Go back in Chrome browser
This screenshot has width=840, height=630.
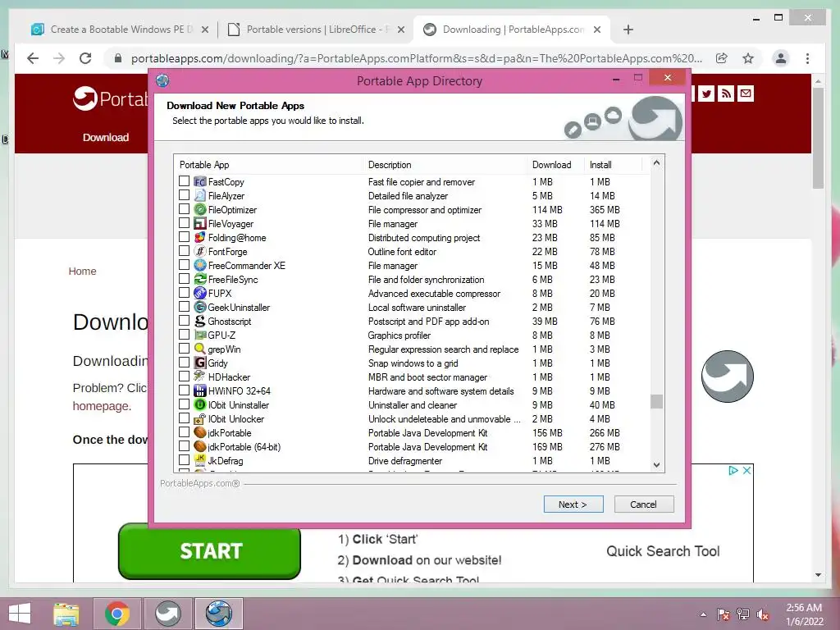tap(33, 58)
